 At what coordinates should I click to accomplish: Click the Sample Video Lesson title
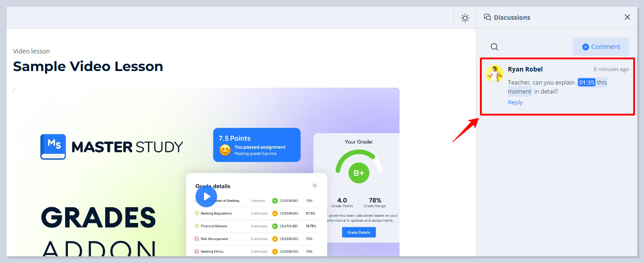tap(88, 67)
